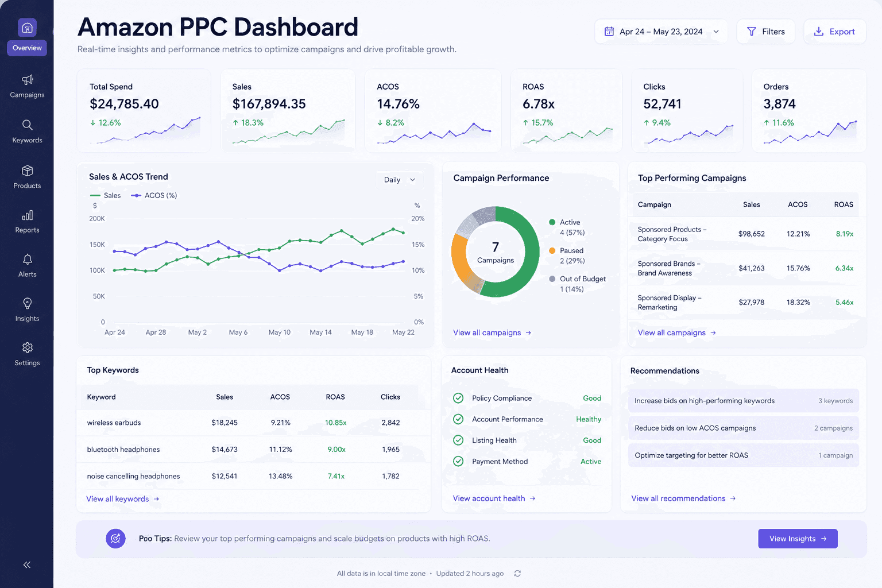Open View all keywords link
882x588 pixels.
pyautogui.click(x=123, y=499)
